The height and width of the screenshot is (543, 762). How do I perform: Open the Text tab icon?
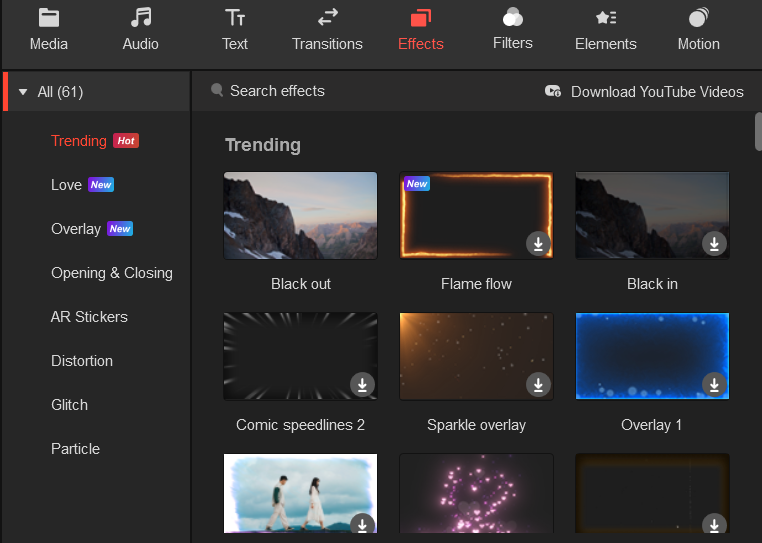235,18
